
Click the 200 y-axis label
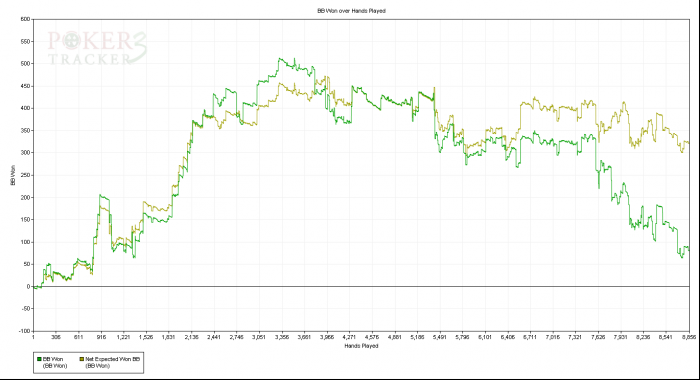(25, 197)
